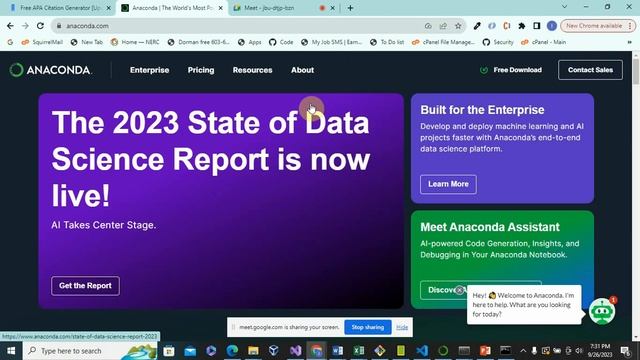The height and width of the screenshot is (360, 640).
Task: Switch to the Free APA Citation Generator tab
Action: coord(60,8)
